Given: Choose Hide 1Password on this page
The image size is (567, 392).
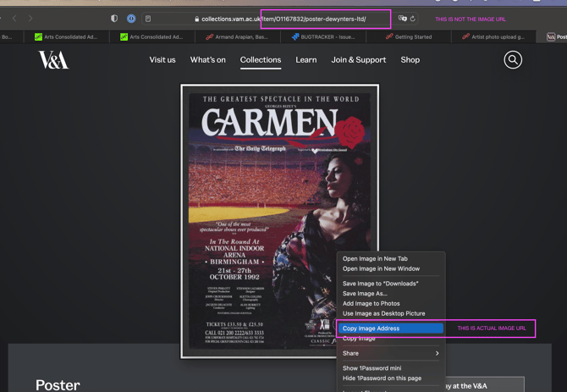Looking at the screenshot, I should tap(390, 378).
